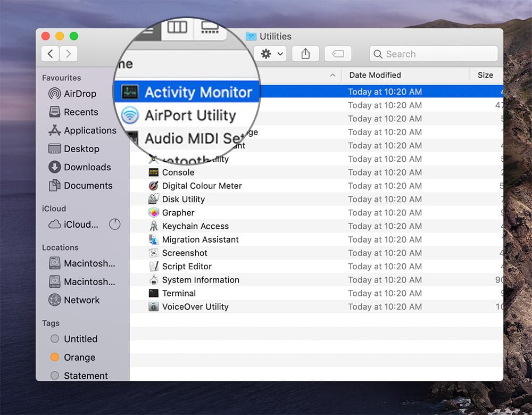Select the Keychain Access icon
This screenshot has height=415, width=532.
click(153, 226)
